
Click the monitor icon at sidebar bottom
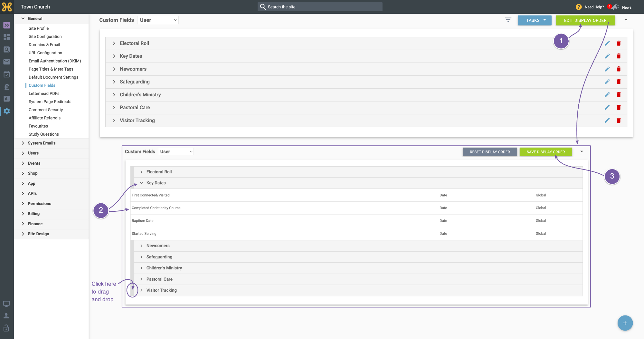coord(6,304)
